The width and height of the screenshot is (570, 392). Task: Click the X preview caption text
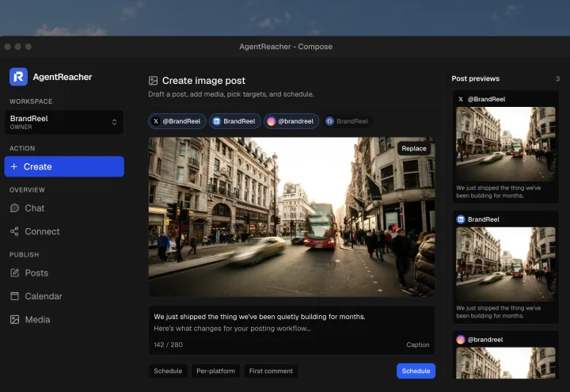499,192
